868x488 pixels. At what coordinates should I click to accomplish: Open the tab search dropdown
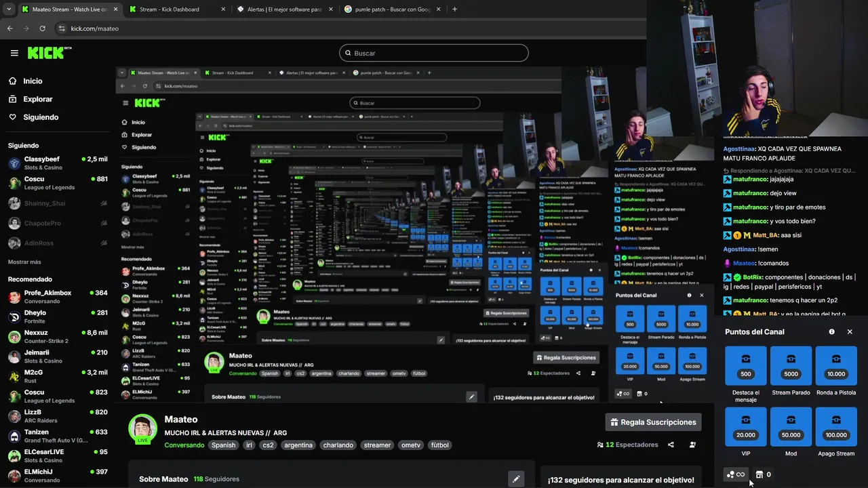[x=9, y=9]
